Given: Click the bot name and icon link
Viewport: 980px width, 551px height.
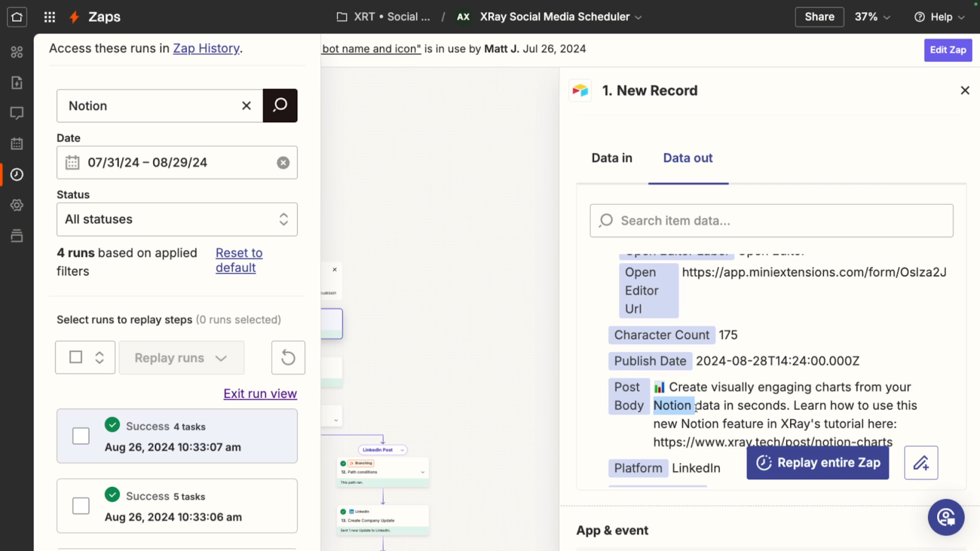Looking at the screenshot, I should pyautogui.click(x=372, y=49).
